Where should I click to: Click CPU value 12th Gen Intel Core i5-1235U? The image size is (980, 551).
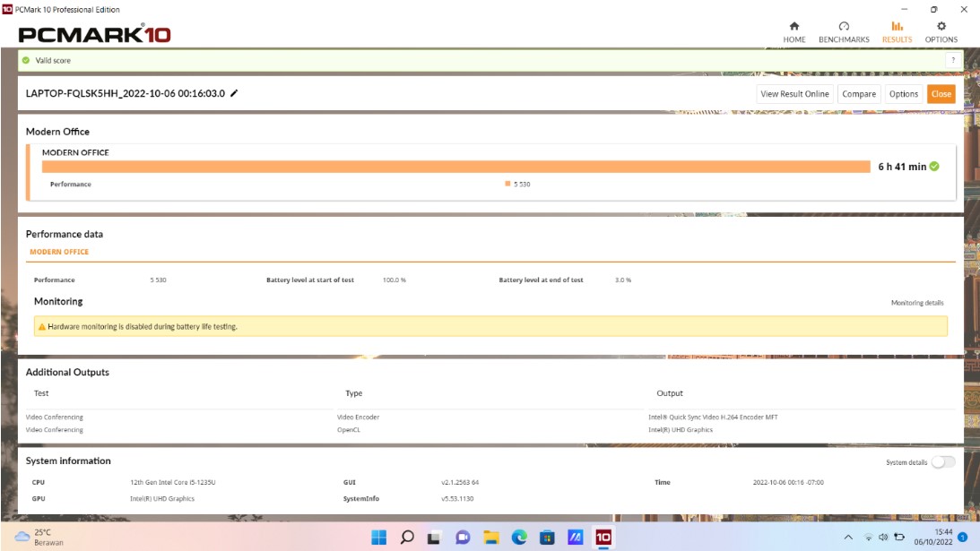[172, 482]
